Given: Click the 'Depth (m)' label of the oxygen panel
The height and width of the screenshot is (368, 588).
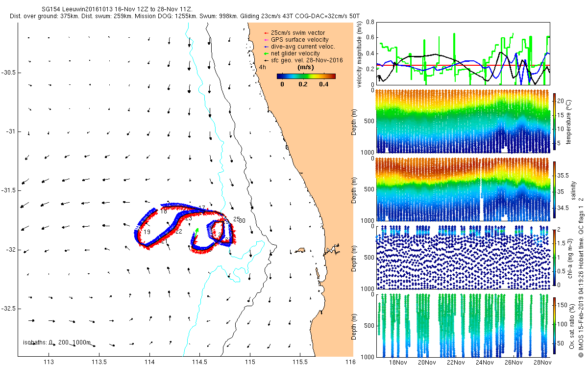Looking at the screenshot, I should click(355, 326).
